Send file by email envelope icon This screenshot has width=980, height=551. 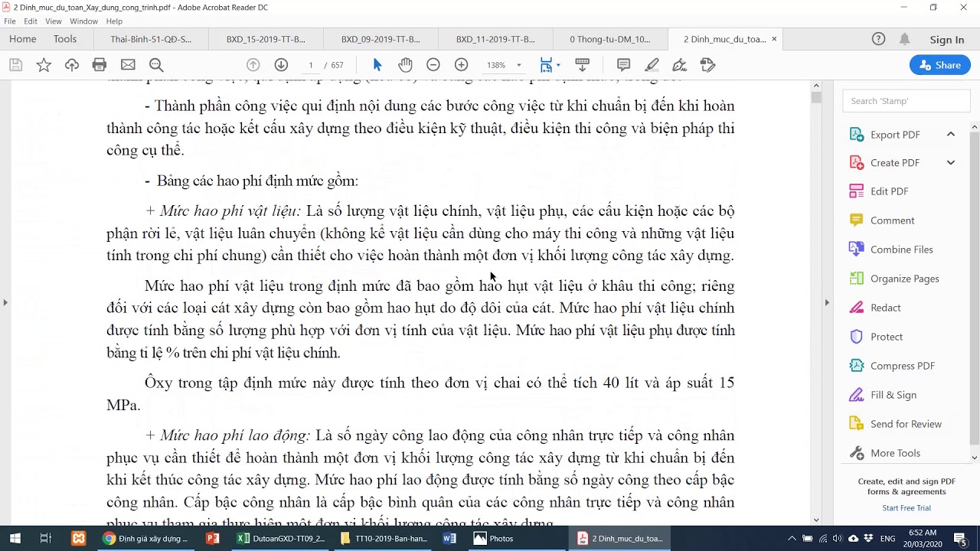click(x=128, y=65)
